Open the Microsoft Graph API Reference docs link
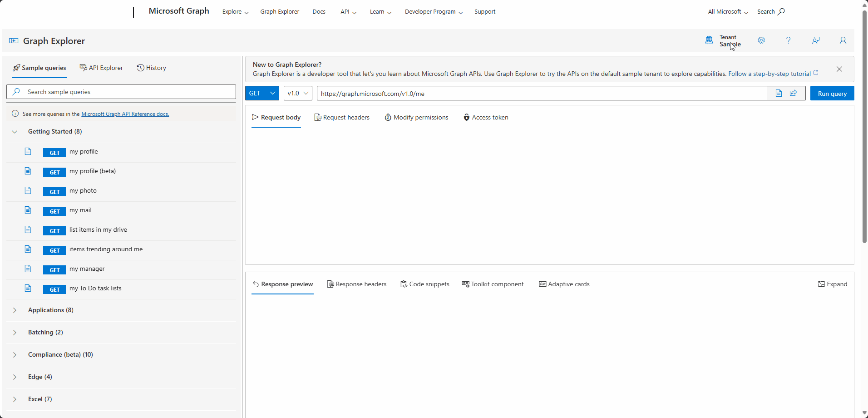 pos(125,114)
